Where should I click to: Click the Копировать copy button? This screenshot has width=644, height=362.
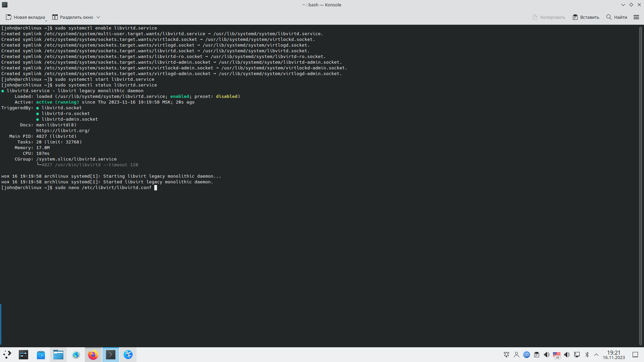click(x=548, y=17)
